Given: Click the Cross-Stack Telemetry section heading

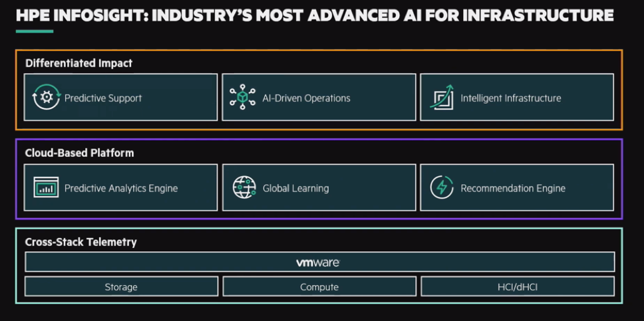Looking at the screenshot, I should pyautogui.click(x=80, y=242).
